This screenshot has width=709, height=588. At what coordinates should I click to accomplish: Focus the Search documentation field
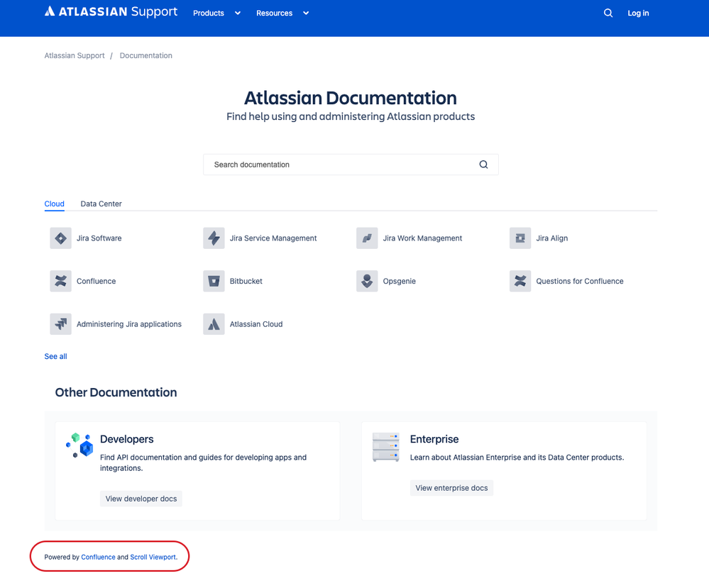pos(351,165)
